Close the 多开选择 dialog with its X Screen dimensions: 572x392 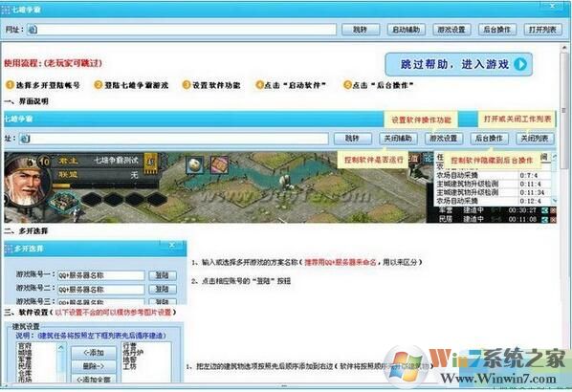172,245
